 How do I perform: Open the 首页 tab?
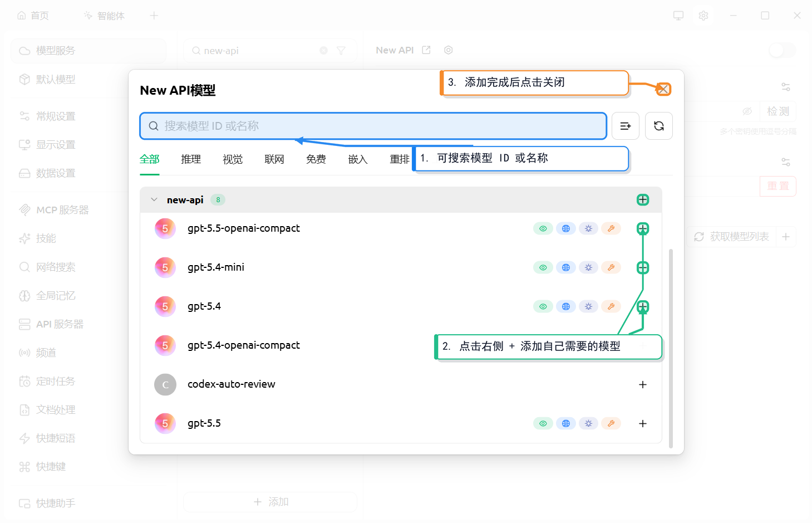pyautogui.click(x=33, y=16)
